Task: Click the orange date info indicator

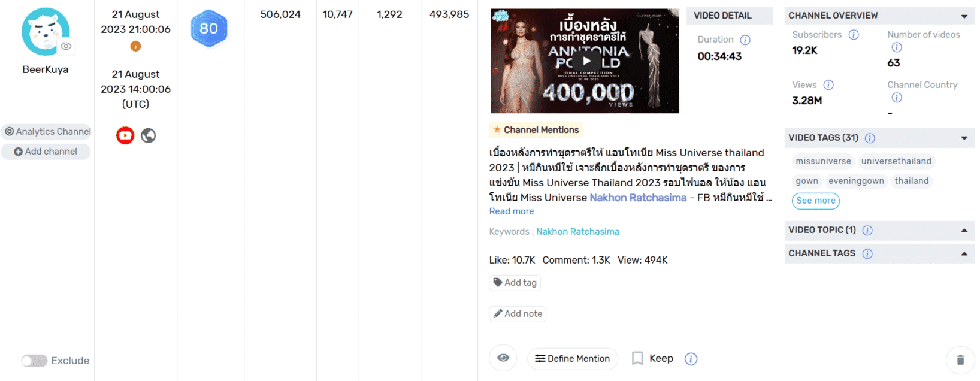Action: 135,46
